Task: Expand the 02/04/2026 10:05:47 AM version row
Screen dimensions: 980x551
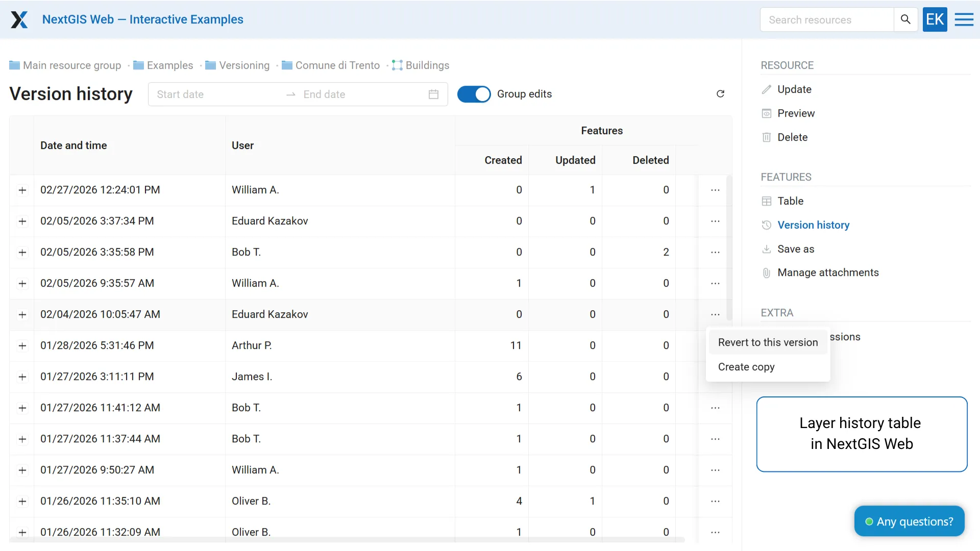Action: click(x=22, y=315)
